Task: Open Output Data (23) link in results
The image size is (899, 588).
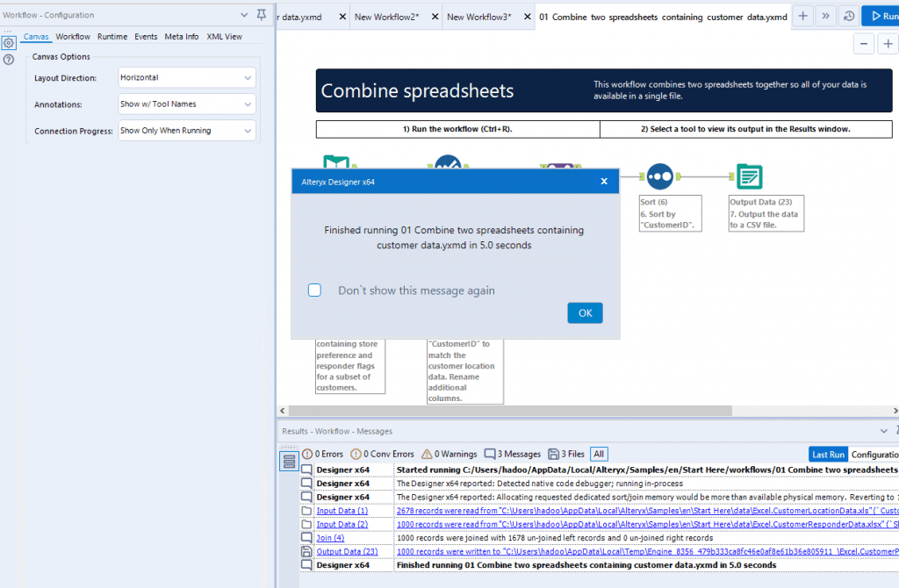Action: [347, 551]
